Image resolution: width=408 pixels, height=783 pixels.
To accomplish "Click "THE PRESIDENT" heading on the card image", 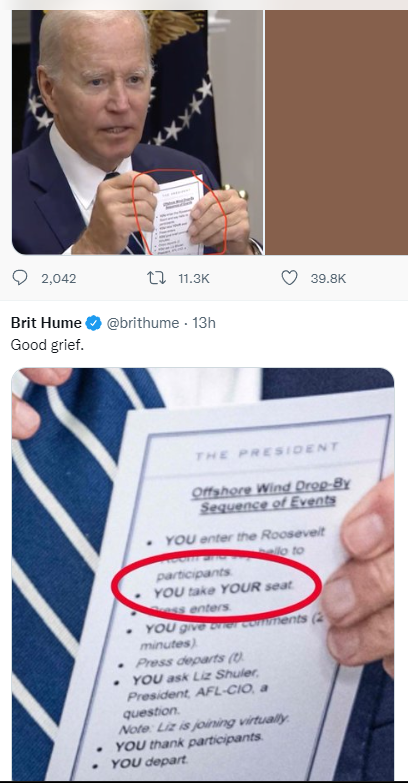I will pos(266,451).
